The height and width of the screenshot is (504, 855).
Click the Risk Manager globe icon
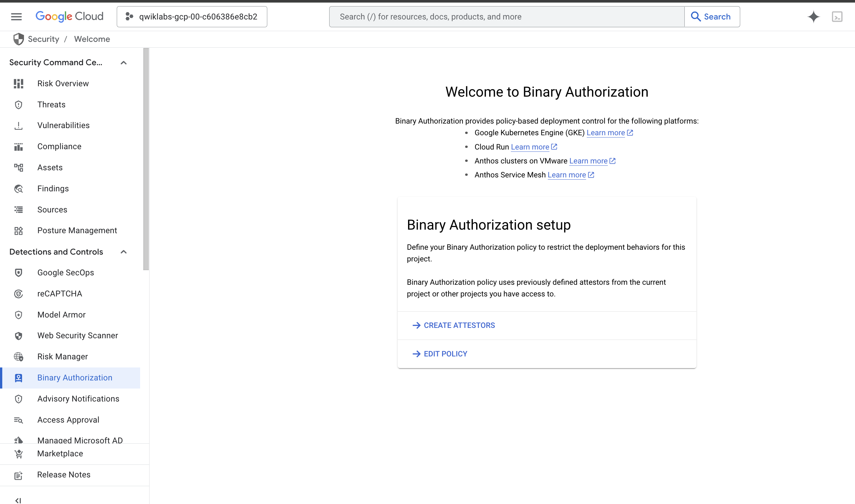click(18, 357)
